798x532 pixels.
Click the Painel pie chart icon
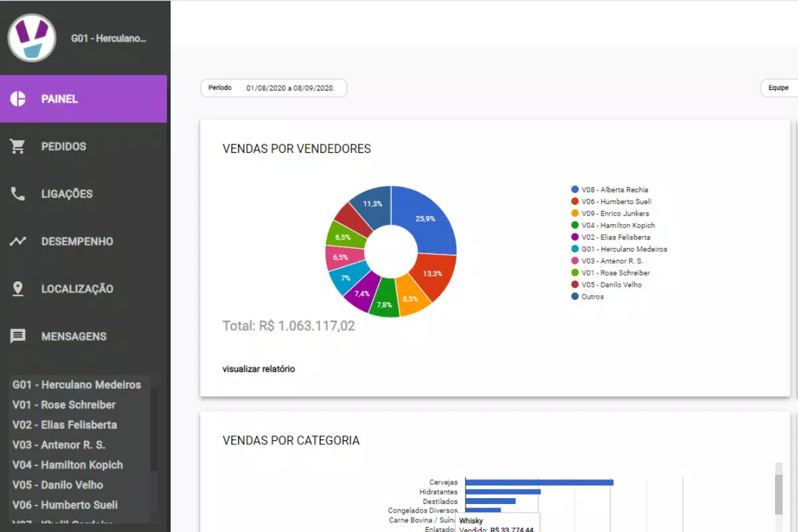(18, 99)
